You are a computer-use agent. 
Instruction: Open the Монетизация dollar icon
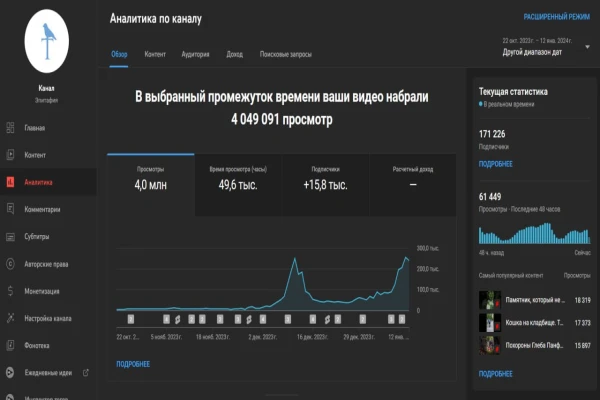click(x=10, y=291)
